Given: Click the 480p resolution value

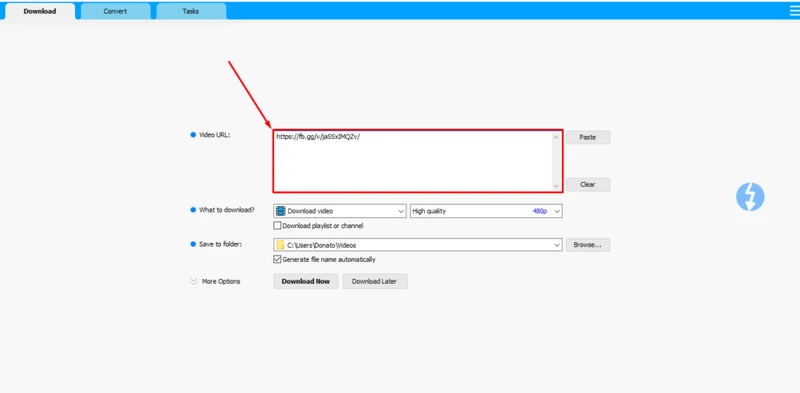Looking at the screenshot, I should [x=540, y=211].
